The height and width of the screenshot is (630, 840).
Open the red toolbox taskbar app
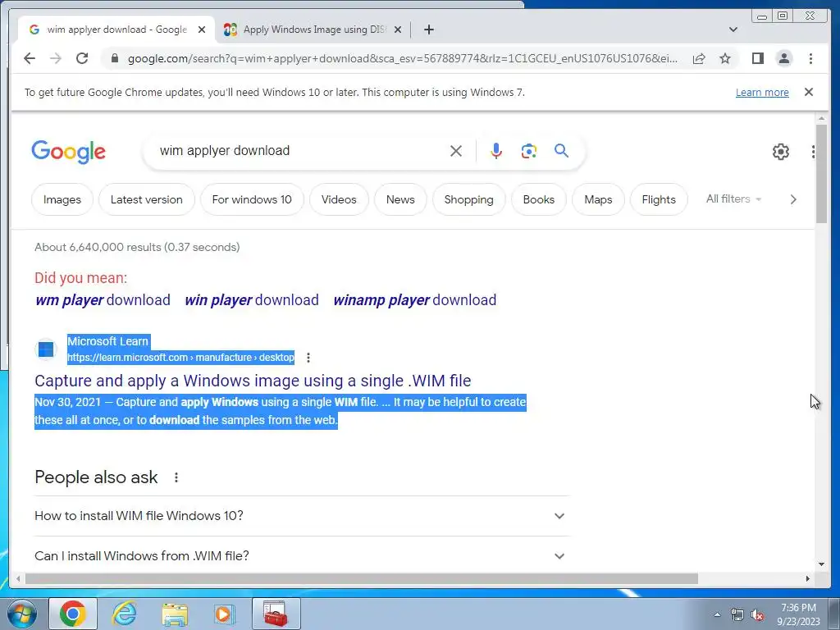[276, 614]
